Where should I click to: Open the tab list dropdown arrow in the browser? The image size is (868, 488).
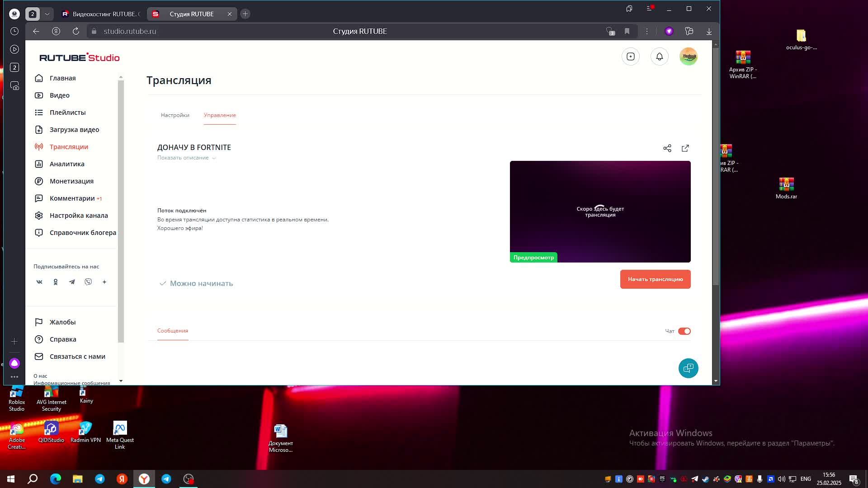47,14
